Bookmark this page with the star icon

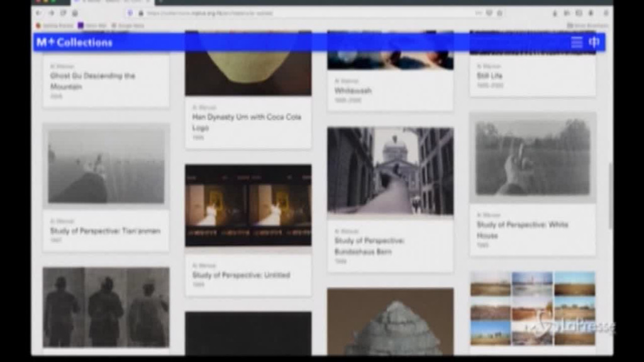pyautogui.click(x=500, y=13)
